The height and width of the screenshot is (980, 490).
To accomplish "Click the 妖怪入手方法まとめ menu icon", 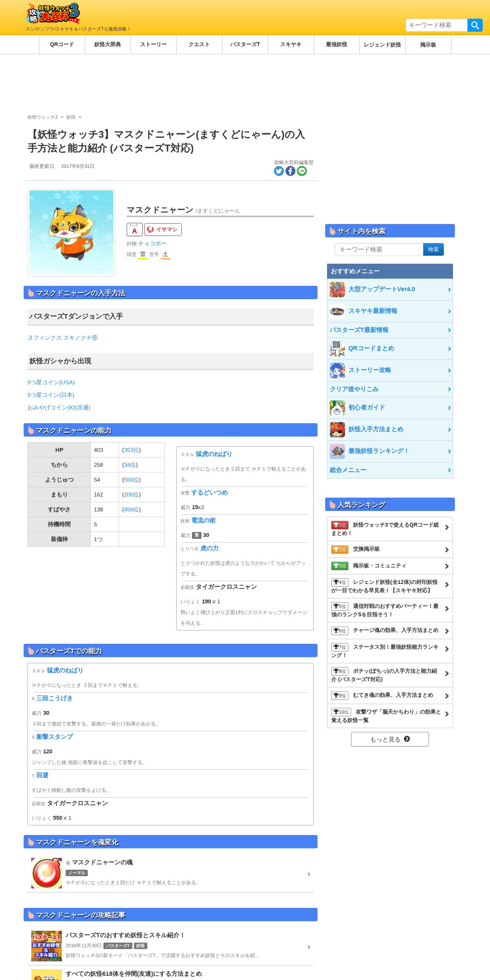I will click(x=337, y=430).
